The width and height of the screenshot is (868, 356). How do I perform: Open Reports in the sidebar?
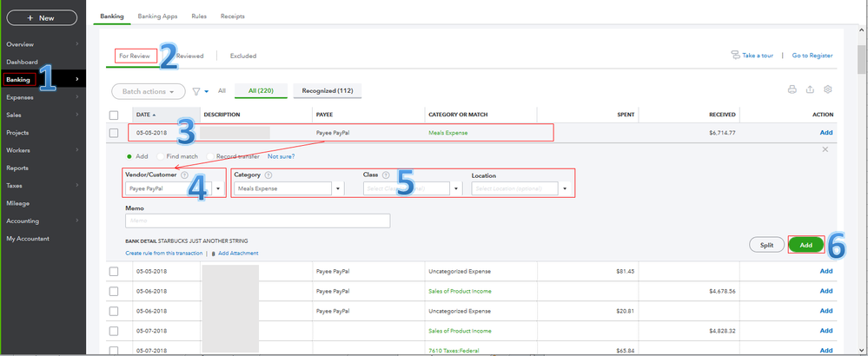click(x=17, y=168)
